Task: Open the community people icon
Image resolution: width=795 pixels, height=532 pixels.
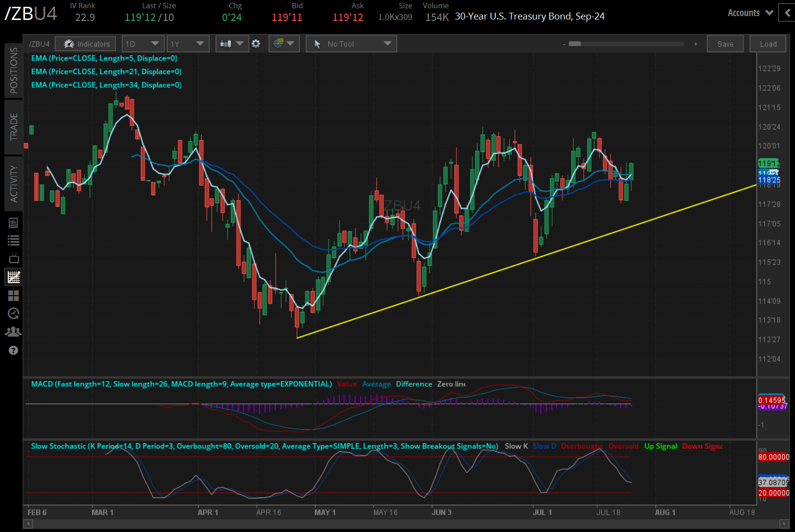Action: (13, 331)
